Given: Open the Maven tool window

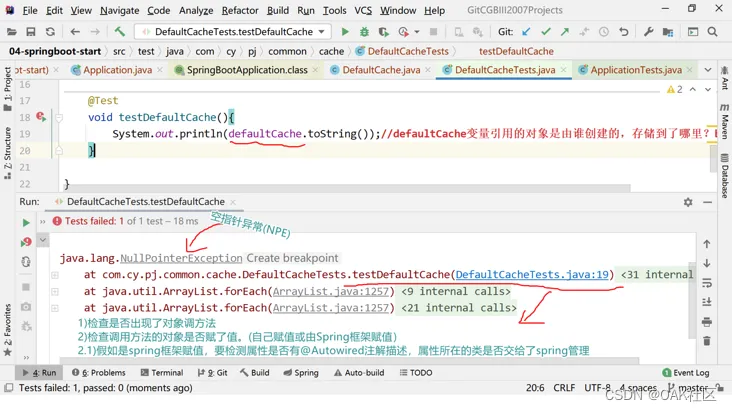Looking at the screenshot, I should (x=725, y=122).
